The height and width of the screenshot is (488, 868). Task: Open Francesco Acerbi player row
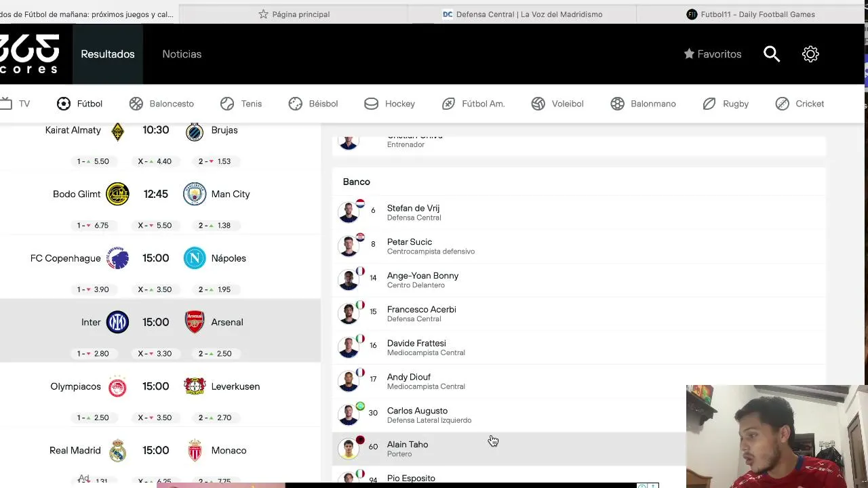coord(579,314)
